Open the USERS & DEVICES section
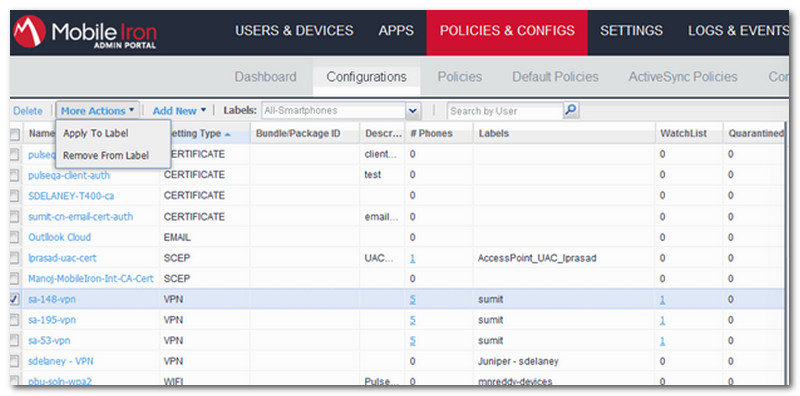 [294, 31]
